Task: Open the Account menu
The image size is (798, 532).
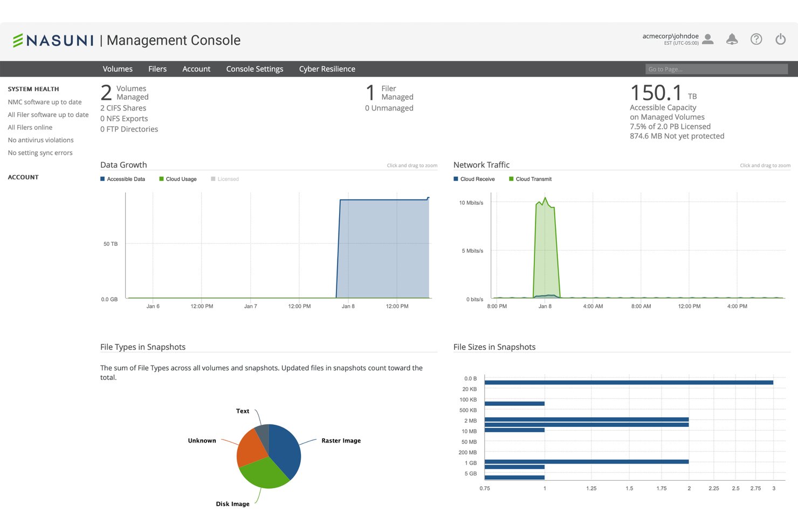Action: [x=196, y=69]
